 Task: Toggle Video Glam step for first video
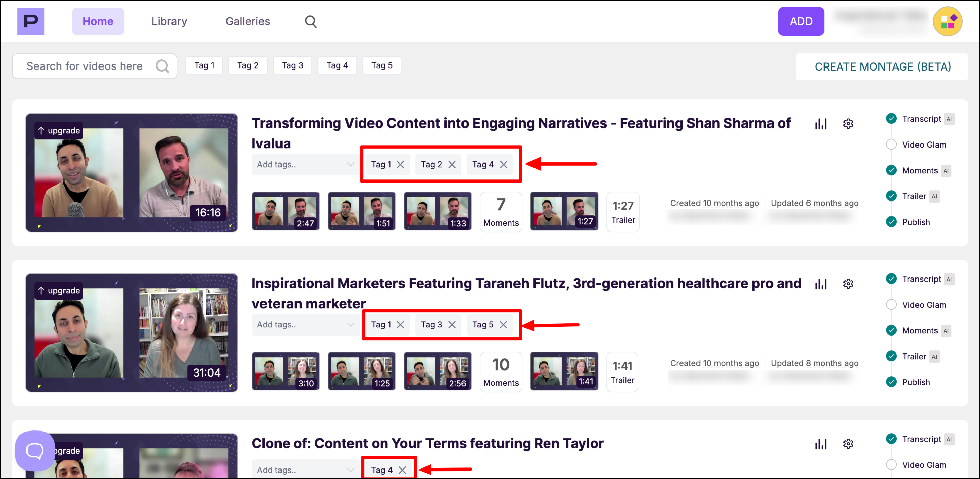[x=891, y=145]
